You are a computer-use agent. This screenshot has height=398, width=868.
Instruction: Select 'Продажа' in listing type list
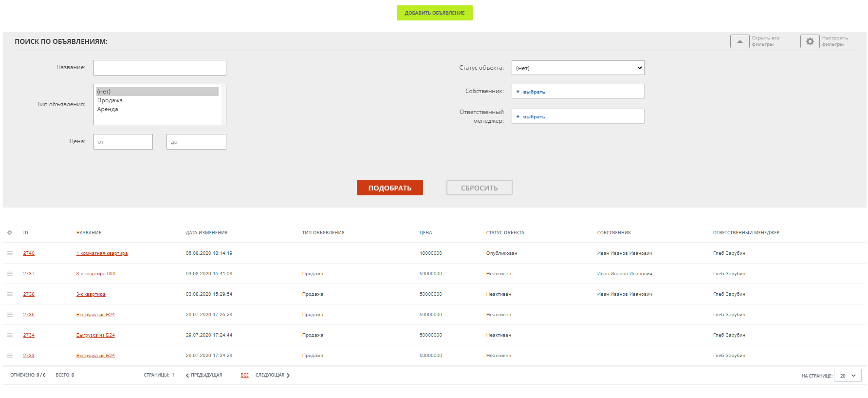[x=110, y=100]
